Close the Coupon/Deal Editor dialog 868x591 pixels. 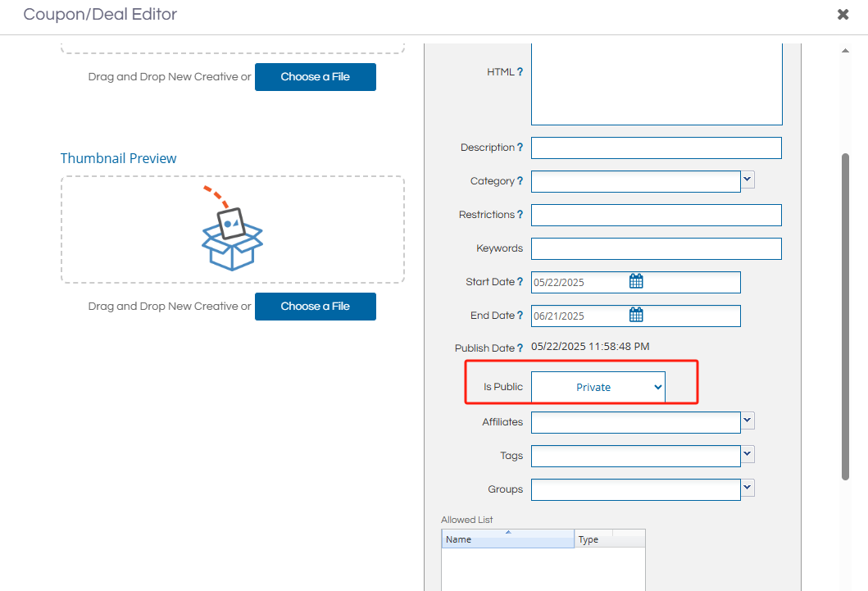(x=843, y=15)
